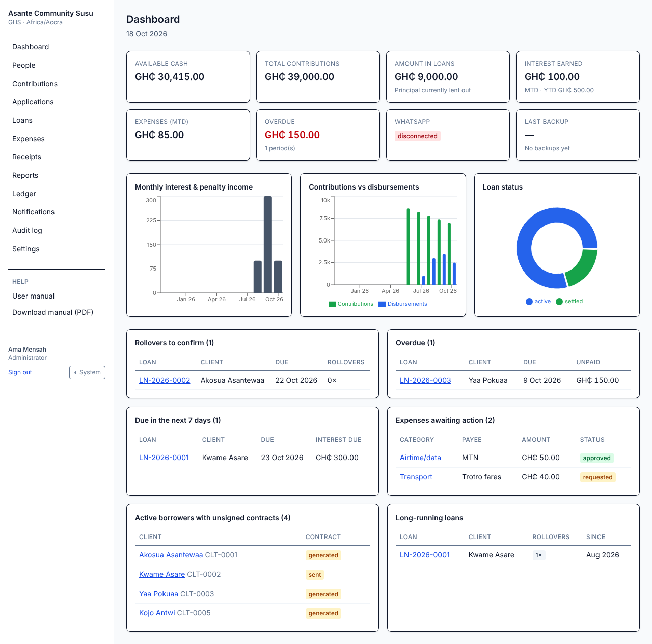Click the Available Cash card

188,77
